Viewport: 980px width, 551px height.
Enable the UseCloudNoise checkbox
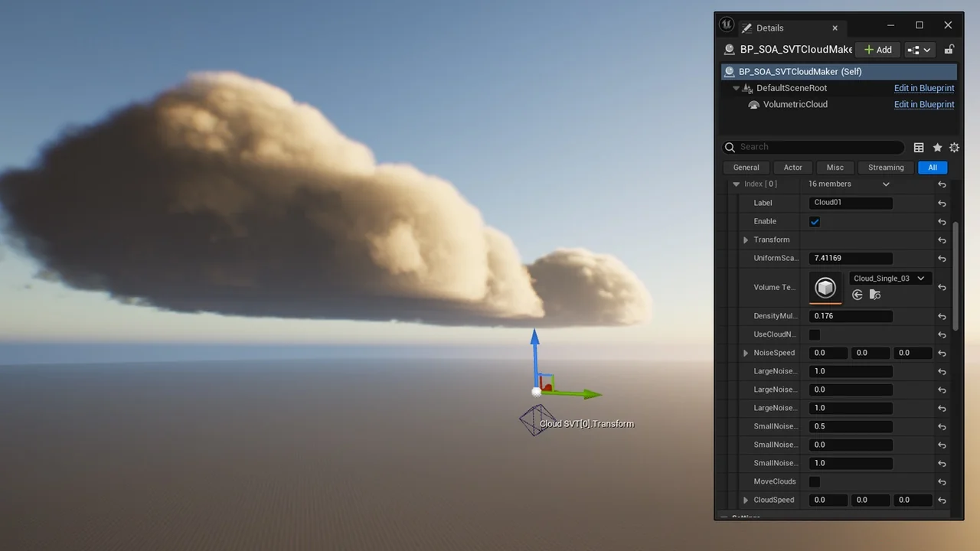814,334
